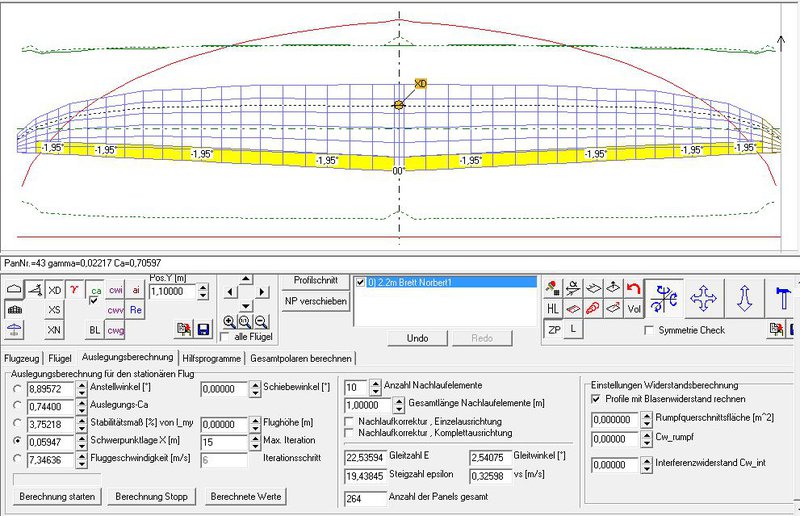Viewport: 800px width, 516px height.
Task: Open the Gesamtpolaren berechnen tab
Action: click(300, 357)
